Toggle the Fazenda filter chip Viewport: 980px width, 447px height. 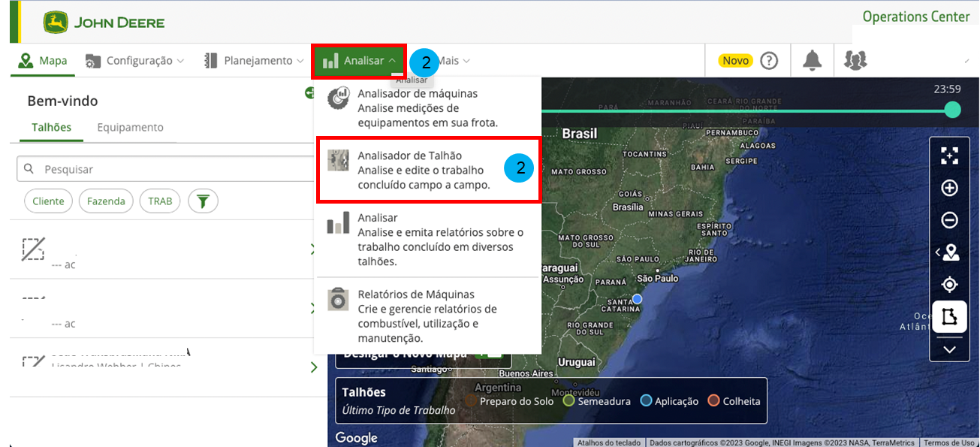pos(106,201)
